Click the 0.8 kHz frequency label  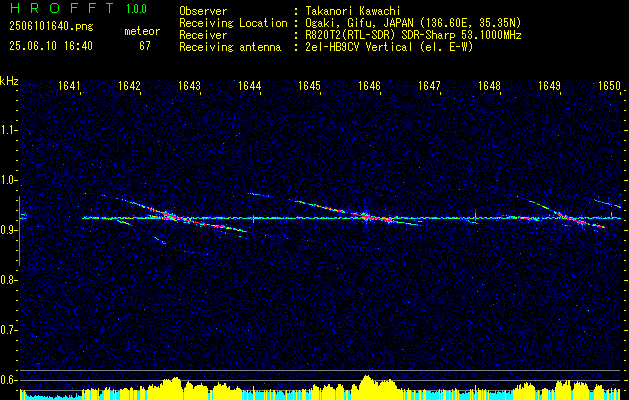click(8, 280)
